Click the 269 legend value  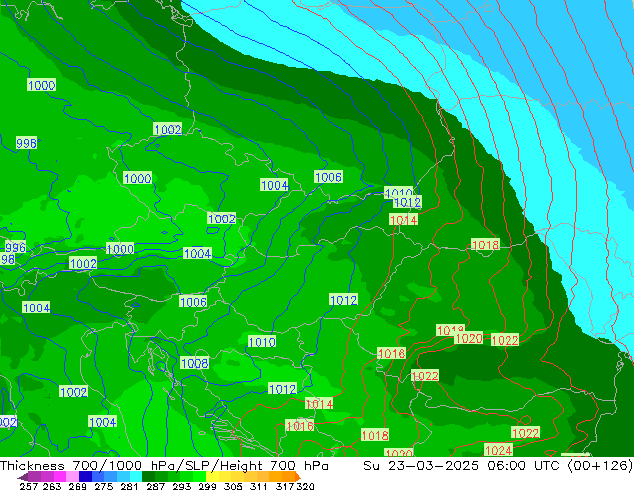tap(78, 486)
